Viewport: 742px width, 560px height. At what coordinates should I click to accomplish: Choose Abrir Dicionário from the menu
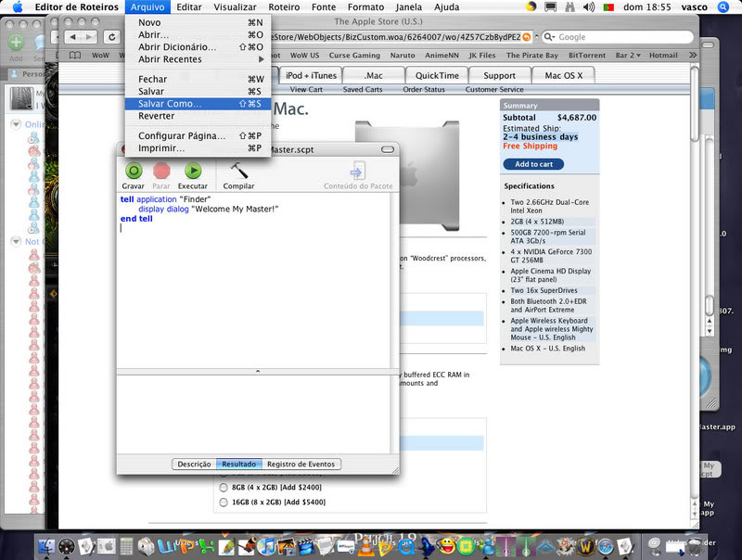[x=198, y=47]
